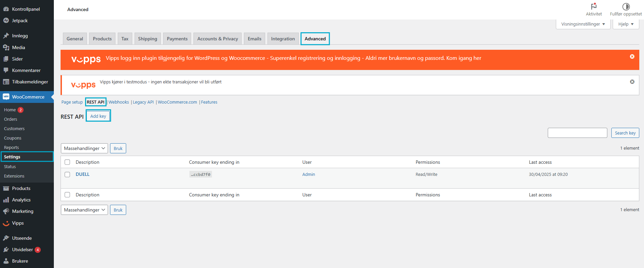Click the WooCommerce logo icon in sidebar
644x268 pixels.
[6, 97]
